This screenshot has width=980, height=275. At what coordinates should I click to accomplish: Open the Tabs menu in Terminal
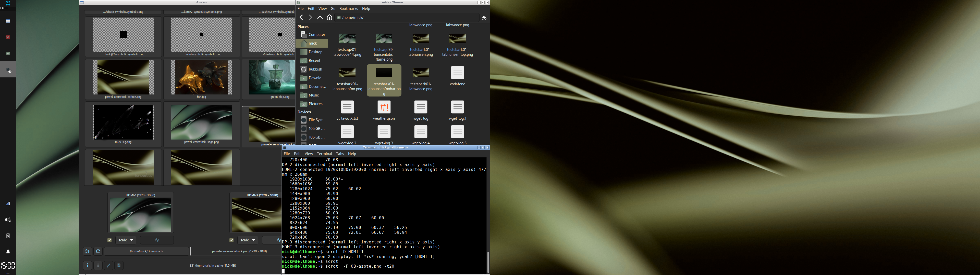340,154
